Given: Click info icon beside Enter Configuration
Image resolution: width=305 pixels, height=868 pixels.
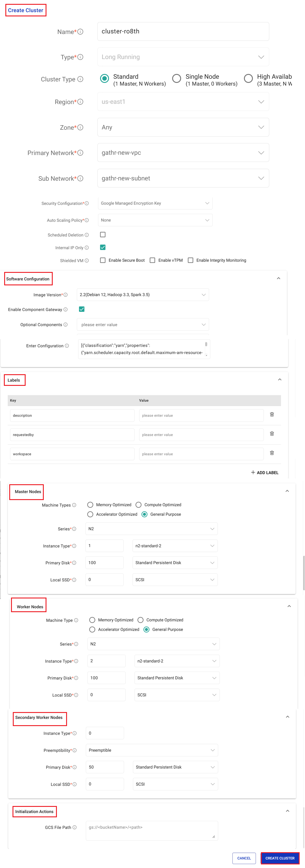Looking at the screenshot, I should [67, 346].
